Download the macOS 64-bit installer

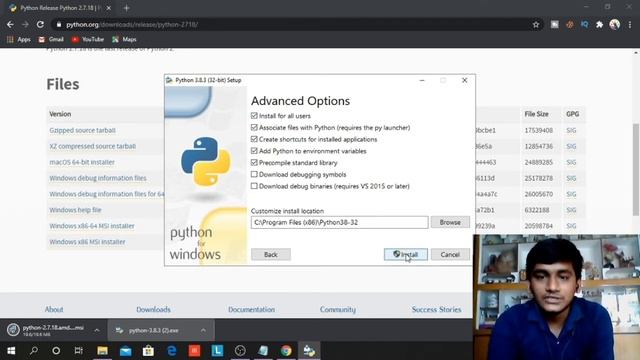pos(82,162)
